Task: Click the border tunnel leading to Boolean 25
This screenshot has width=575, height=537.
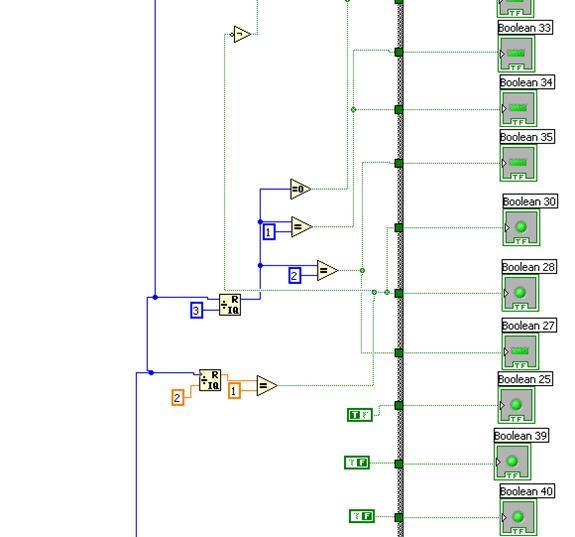Action: tap(399, 405)
